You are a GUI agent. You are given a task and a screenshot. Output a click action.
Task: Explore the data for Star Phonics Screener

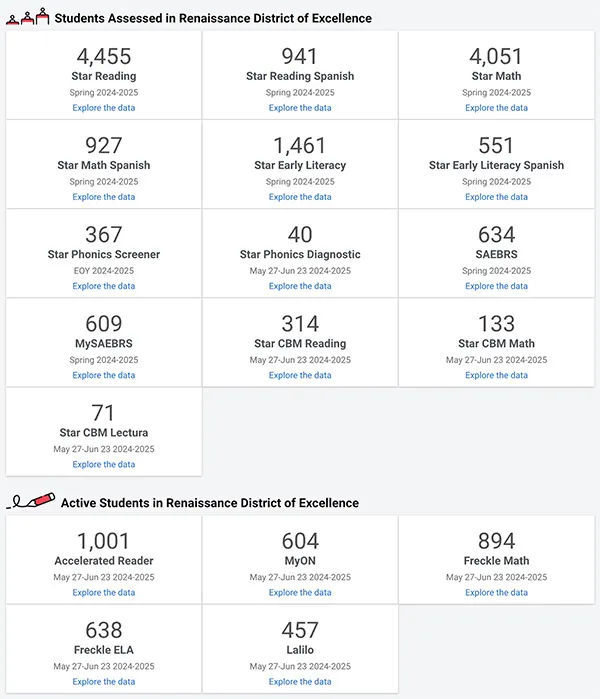coord(104,286)
